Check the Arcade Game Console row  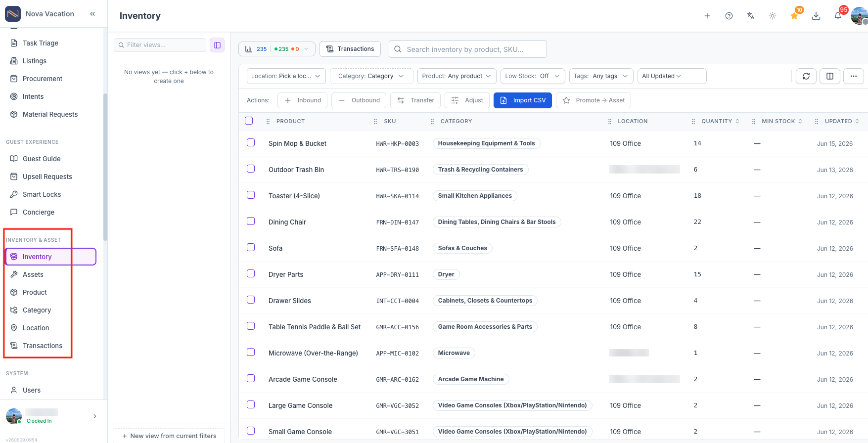[251, 378]
